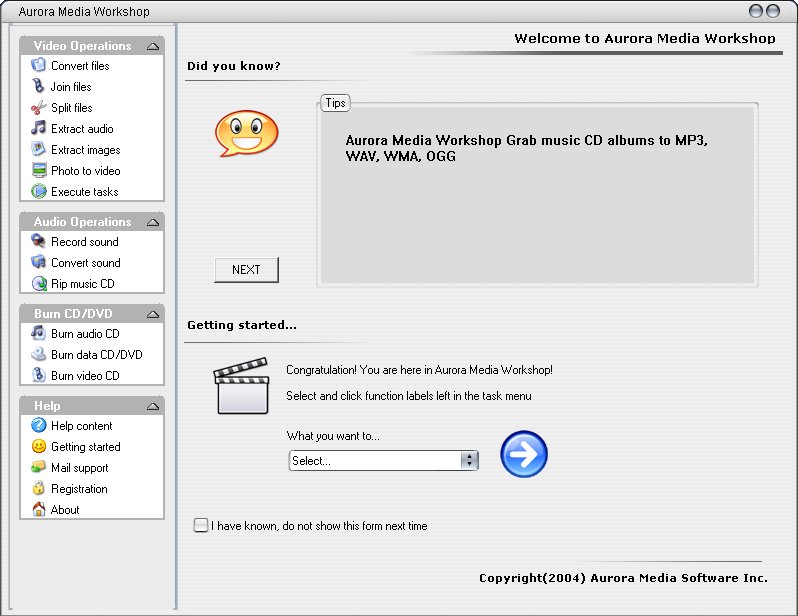Click the Burn data CD/DVD disc icon

[38, 354]
